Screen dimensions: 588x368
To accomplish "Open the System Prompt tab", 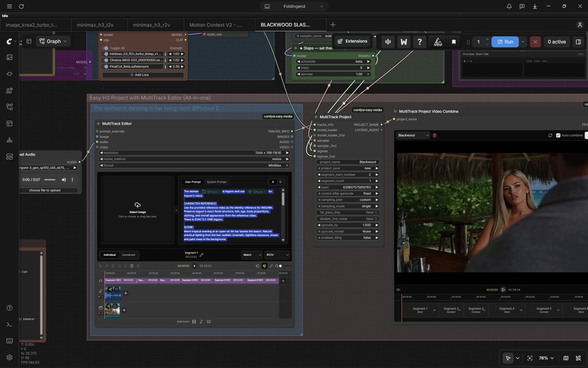I will pos(217,182).
